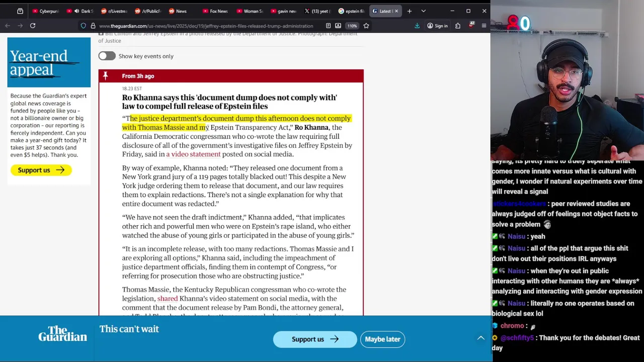Open the 'shared' link about Massie
The image size is (644, 362).
[x=168, y=299]
